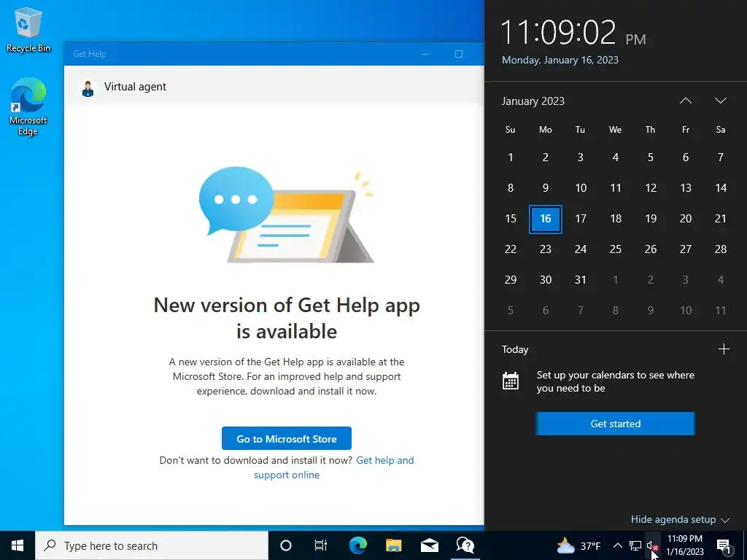
Task: Select January 28 in the calendar
Action: 720,249
